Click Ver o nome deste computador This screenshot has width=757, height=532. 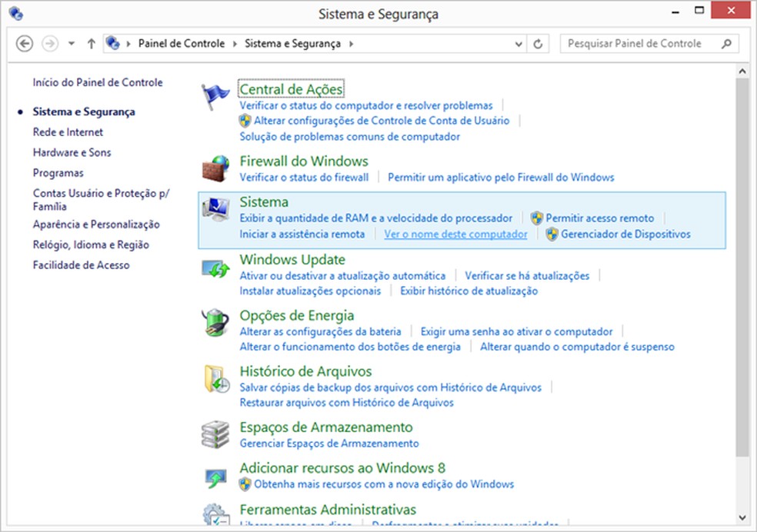455,234
